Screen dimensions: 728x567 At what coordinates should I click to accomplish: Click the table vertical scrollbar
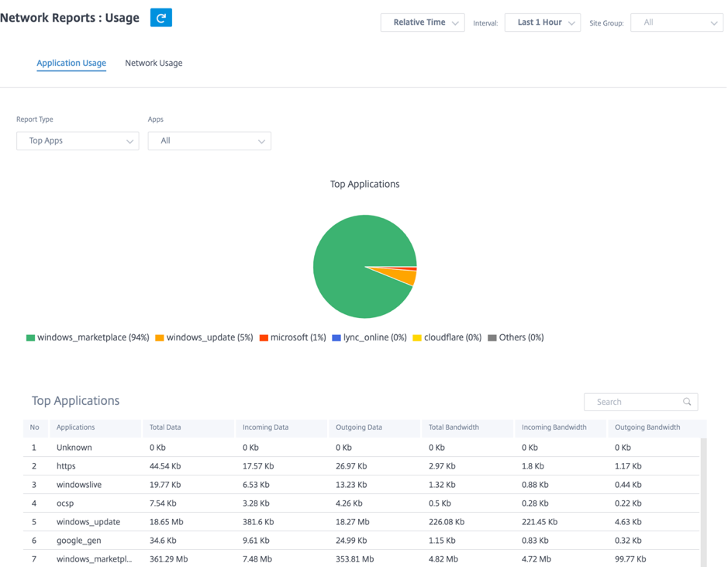pyautogui.click(x=703, y=502)
